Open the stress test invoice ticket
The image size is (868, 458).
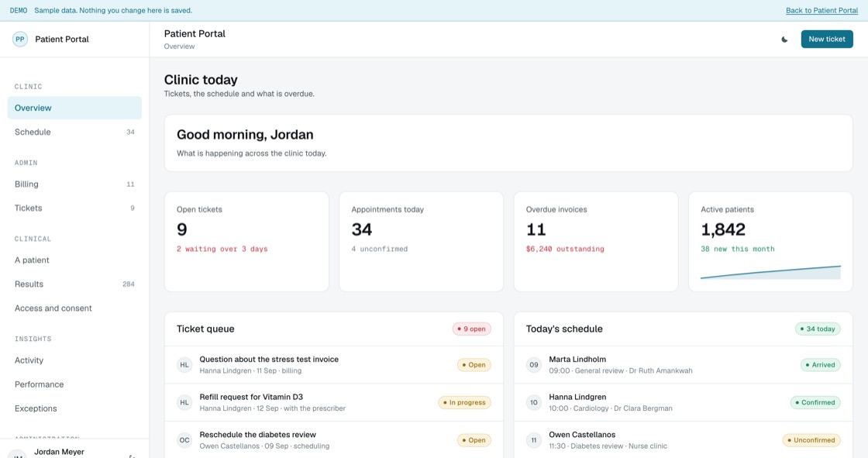[334, 365]
